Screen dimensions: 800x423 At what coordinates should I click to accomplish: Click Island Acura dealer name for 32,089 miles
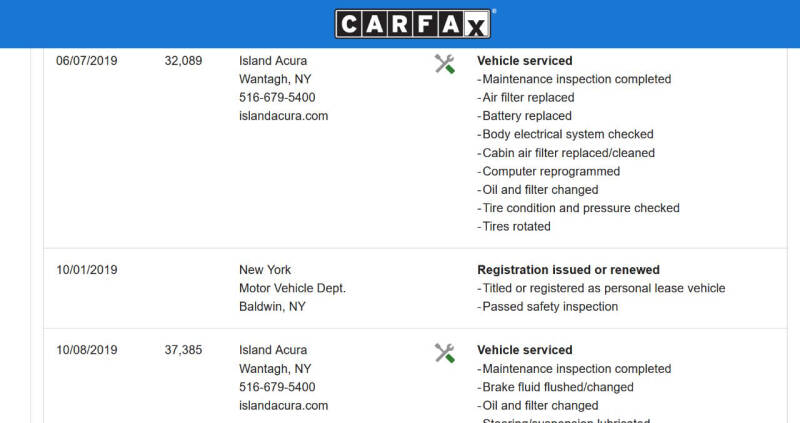pos(273,61)
